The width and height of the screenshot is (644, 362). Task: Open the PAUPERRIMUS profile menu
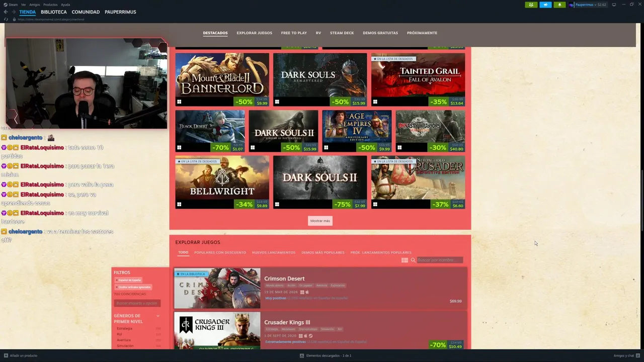(x=120, y=12)
